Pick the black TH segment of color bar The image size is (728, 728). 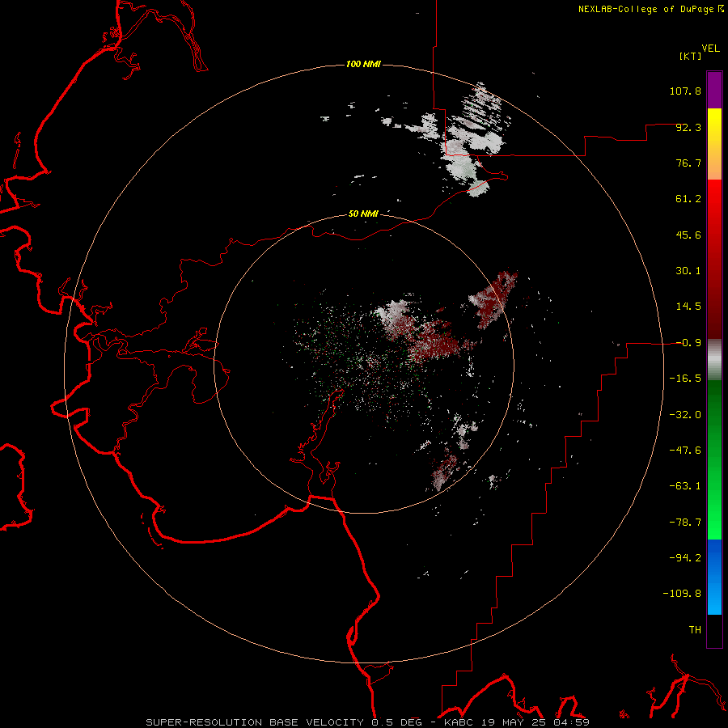point(714,631)
